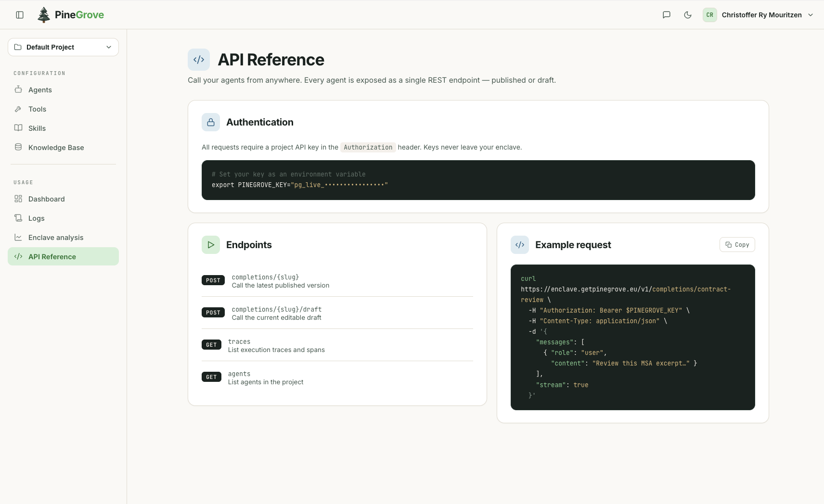This screenshot has width=824, height=504.
Task: Click the Skills book icon
Action: [x=18, y=128]
